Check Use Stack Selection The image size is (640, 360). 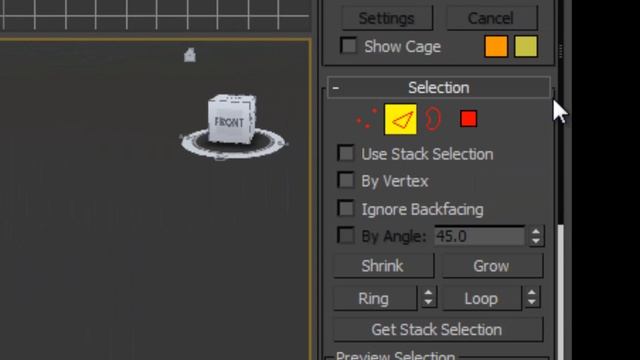pos(346,153)
